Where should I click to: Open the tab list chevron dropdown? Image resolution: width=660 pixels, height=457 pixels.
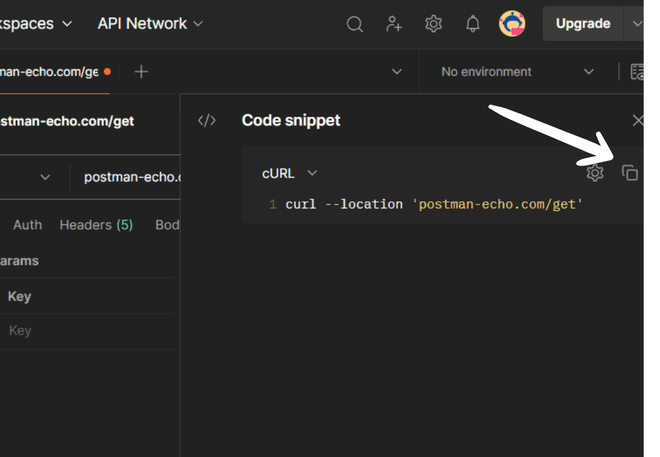397,72
